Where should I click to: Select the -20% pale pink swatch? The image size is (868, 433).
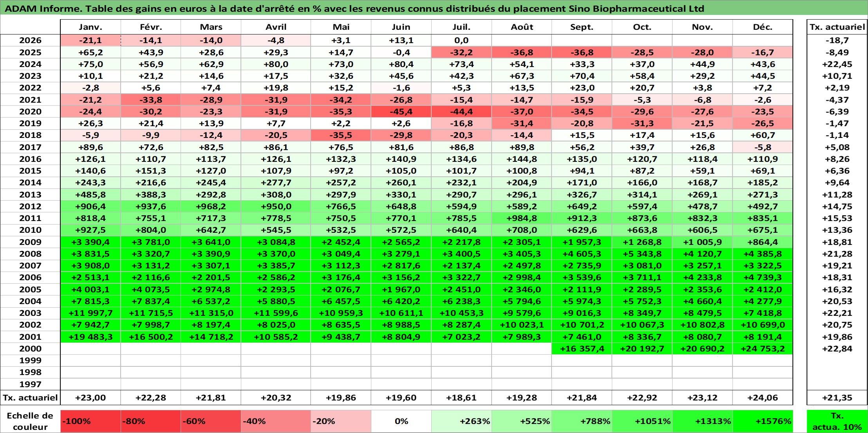coord(341,421)
